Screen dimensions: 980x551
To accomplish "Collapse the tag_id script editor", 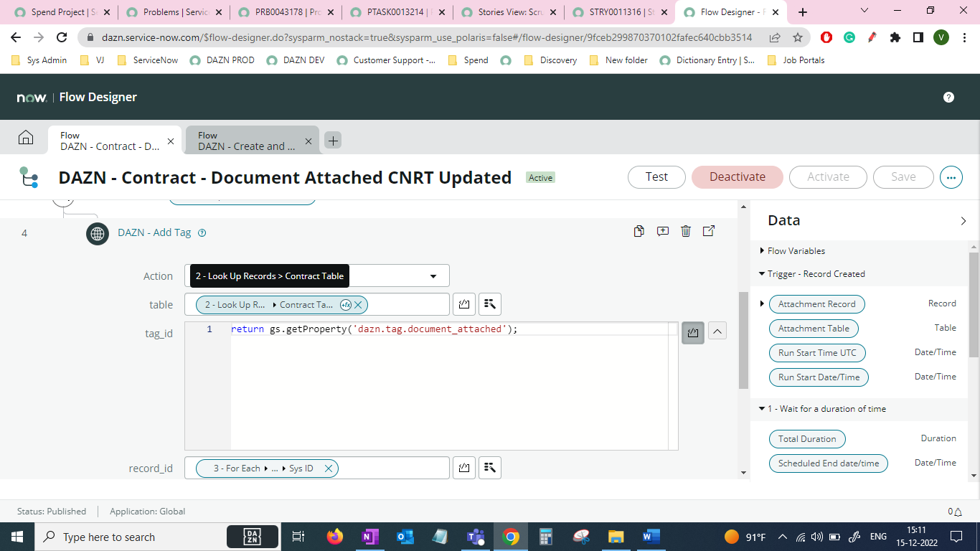I will [x=717, y=331].
